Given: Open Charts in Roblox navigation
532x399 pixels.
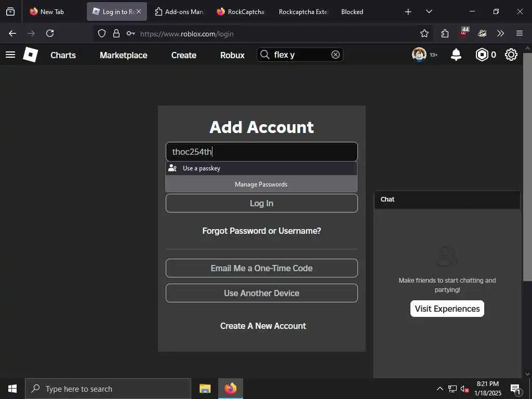Looking at the screenshot, I should pos(63,55).
